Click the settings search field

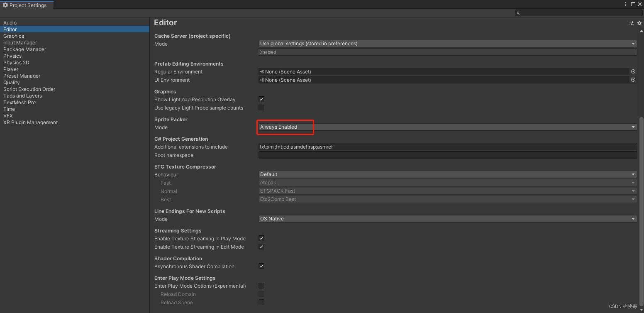point(578,13)
